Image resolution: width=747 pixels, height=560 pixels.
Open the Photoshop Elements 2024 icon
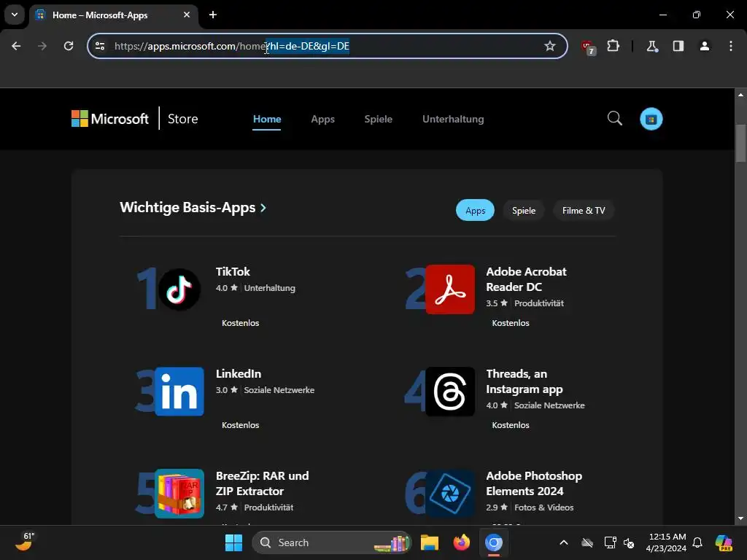pos(450,494)
